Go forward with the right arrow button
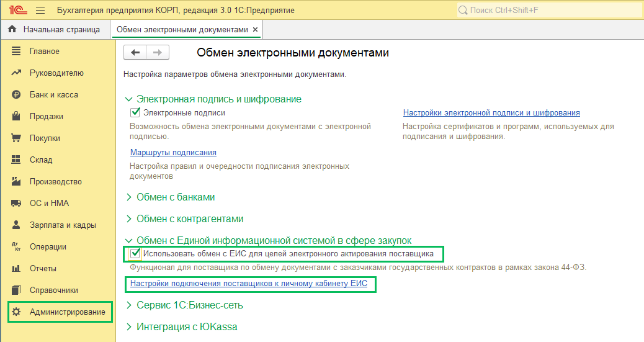This screenshot has width=644, height=342. pos(158,52)
